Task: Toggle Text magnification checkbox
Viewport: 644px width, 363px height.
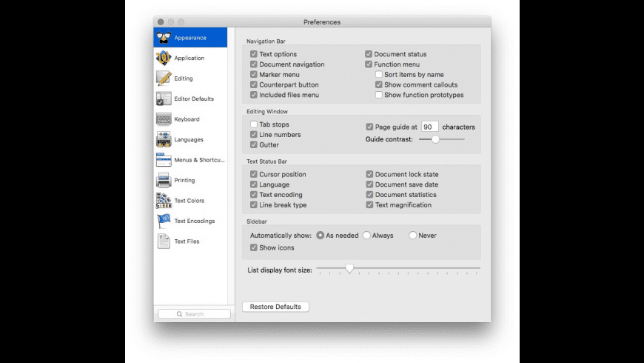Action: point(369,204)
